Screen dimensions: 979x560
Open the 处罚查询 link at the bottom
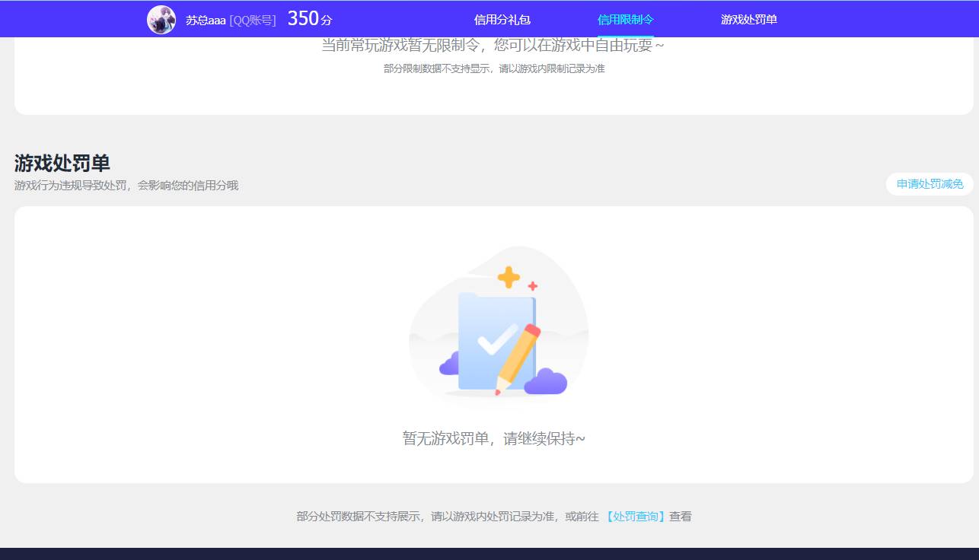pos(635,516)
